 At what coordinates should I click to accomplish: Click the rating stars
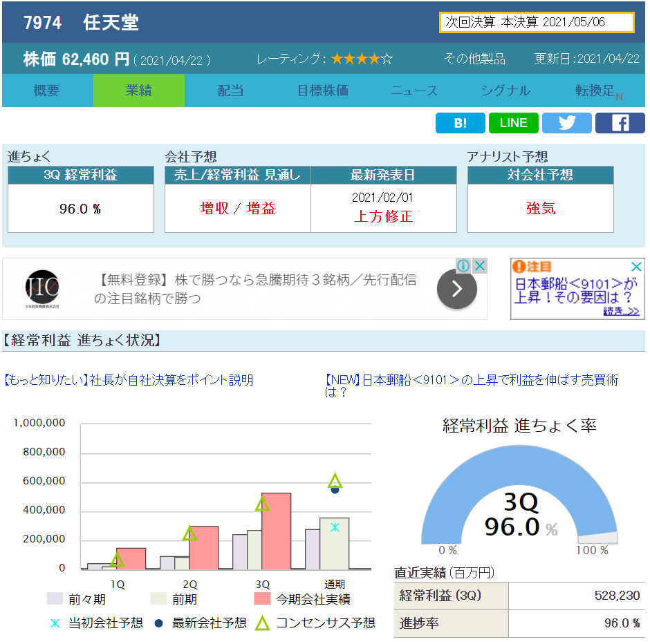click(362, 59)
